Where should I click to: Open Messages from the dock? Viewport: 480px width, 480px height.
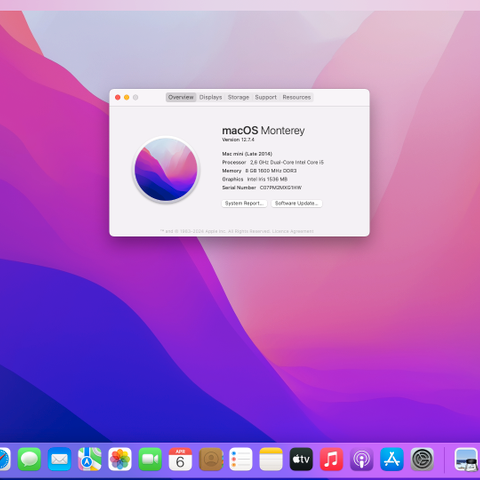click(x=29, y=459)
